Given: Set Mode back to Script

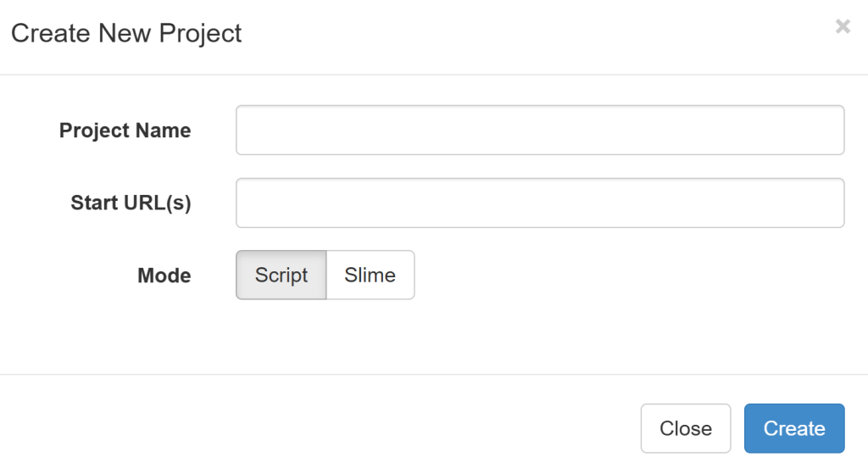Looking at the screenshot, I should 281,276.
